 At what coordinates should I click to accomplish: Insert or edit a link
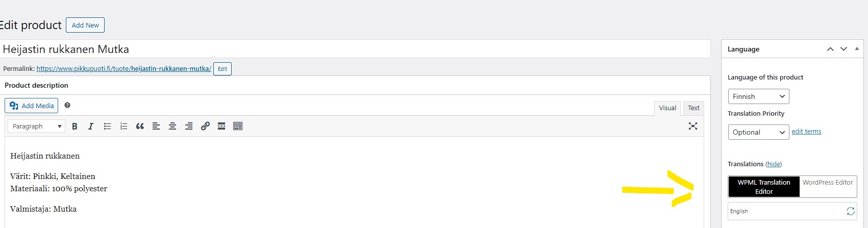pyautogui.click(x=205, y=126)
